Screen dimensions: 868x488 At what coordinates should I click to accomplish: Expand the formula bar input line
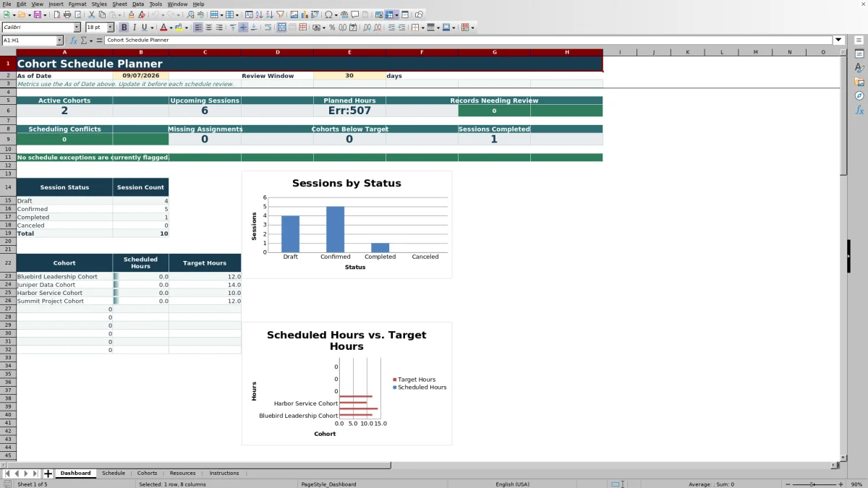838,40
